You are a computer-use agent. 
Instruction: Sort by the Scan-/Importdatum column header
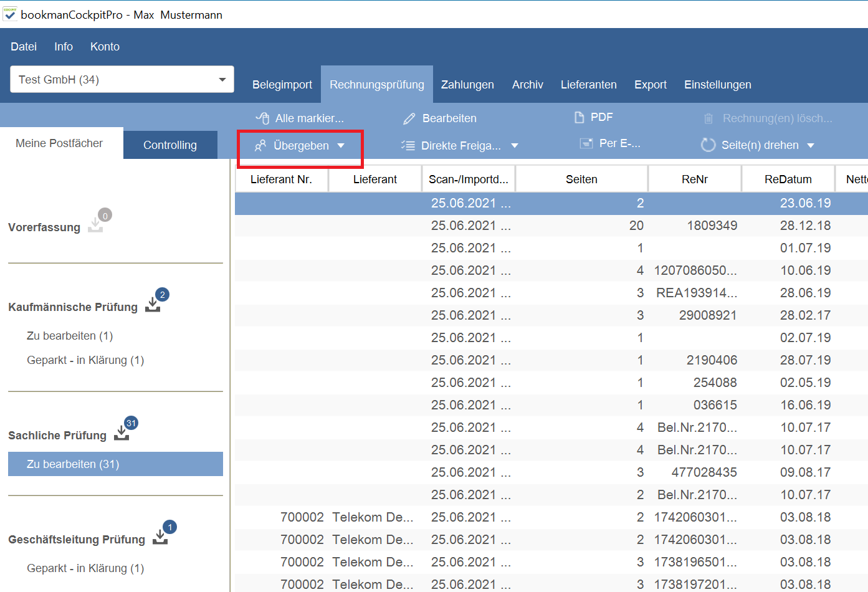pyautogui.click(x=469, y=179)
